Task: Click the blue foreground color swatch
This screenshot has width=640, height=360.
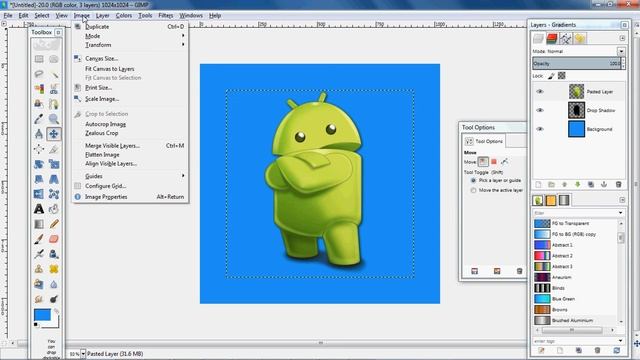Action: point(42,315)
